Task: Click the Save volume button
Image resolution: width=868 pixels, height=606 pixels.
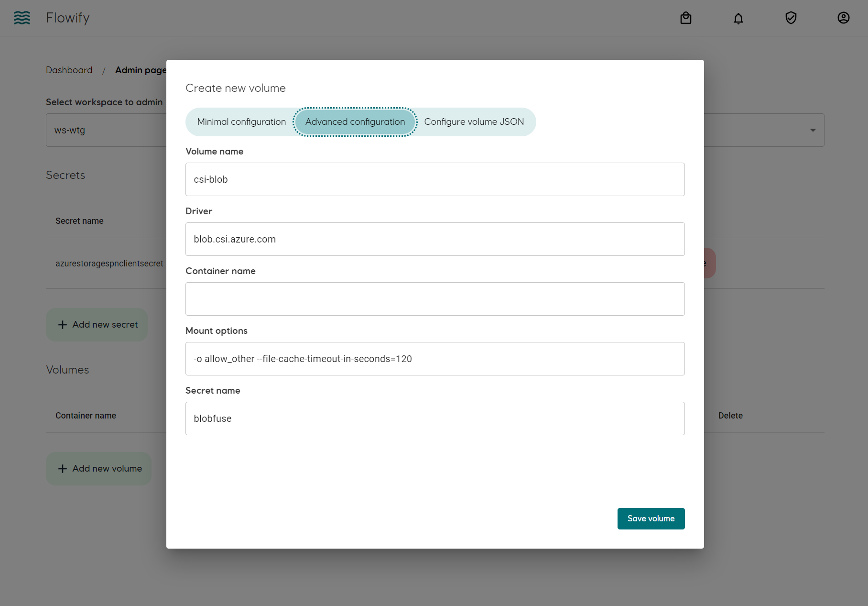Action: coord(651,518)
